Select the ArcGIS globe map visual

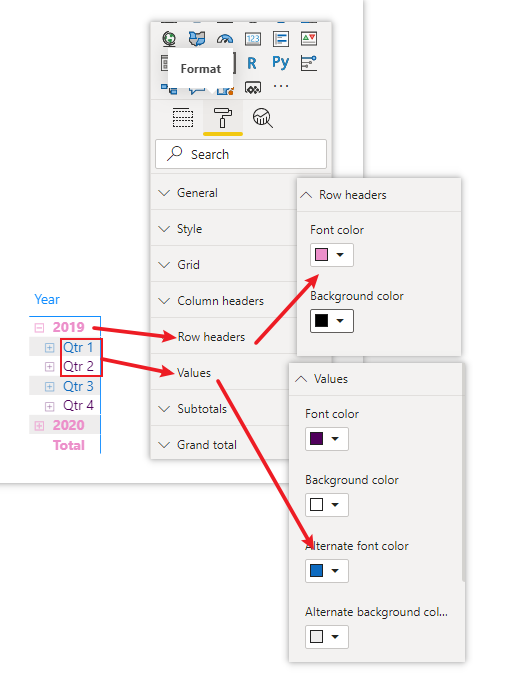click(x=169, y=39)
